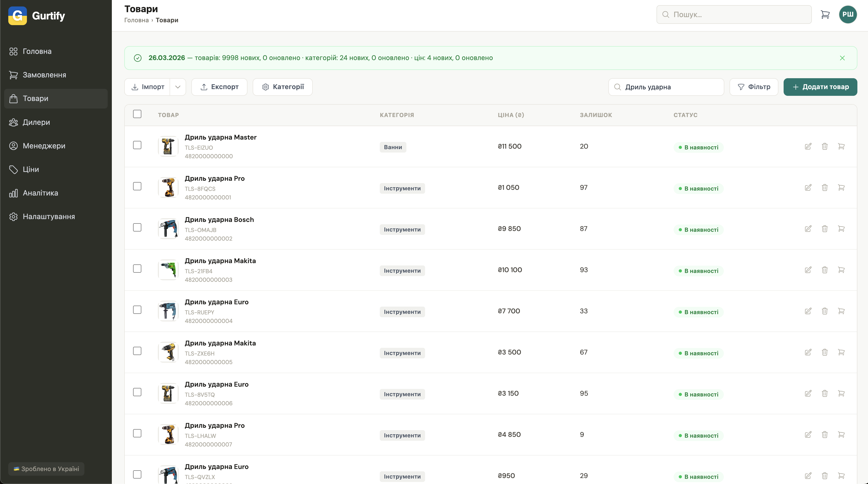Click the Дриль ударна product search field
This screenshot has height=484, width=868.
[x=670, y=87]
